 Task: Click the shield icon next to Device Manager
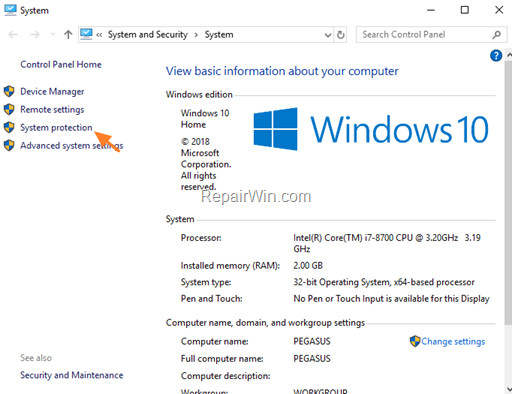tap(9, 91)
